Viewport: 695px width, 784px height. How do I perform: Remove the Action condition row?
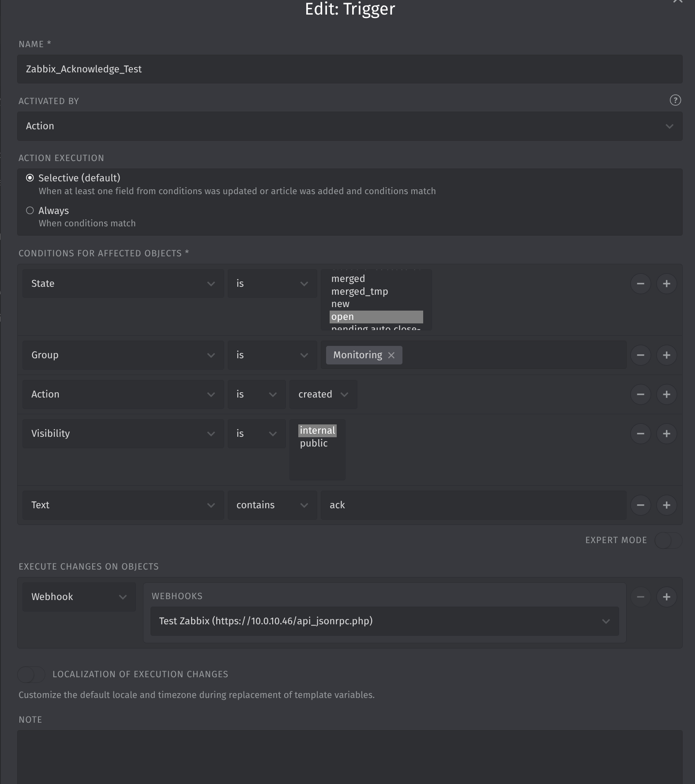point(640,394)
